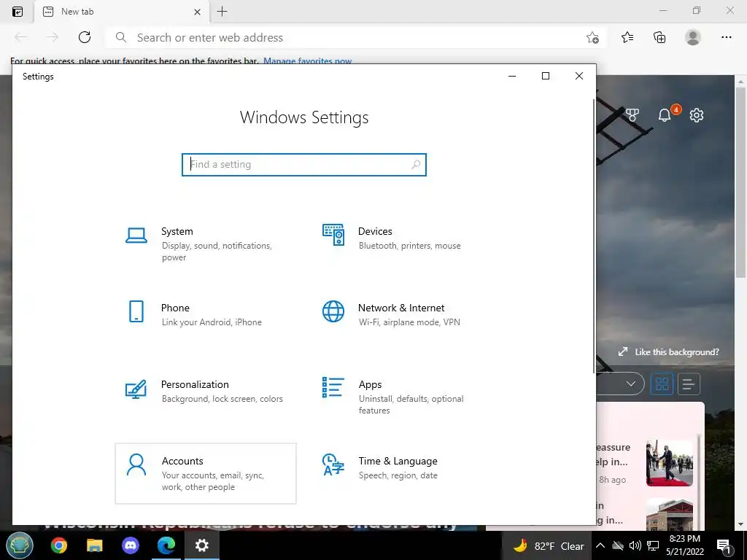
Task: Add this page to favorites star icon
Action: tap(592, 38)
